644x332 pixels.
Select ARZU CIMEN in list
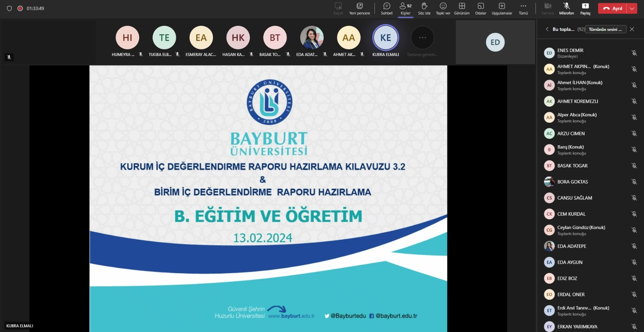590,134
